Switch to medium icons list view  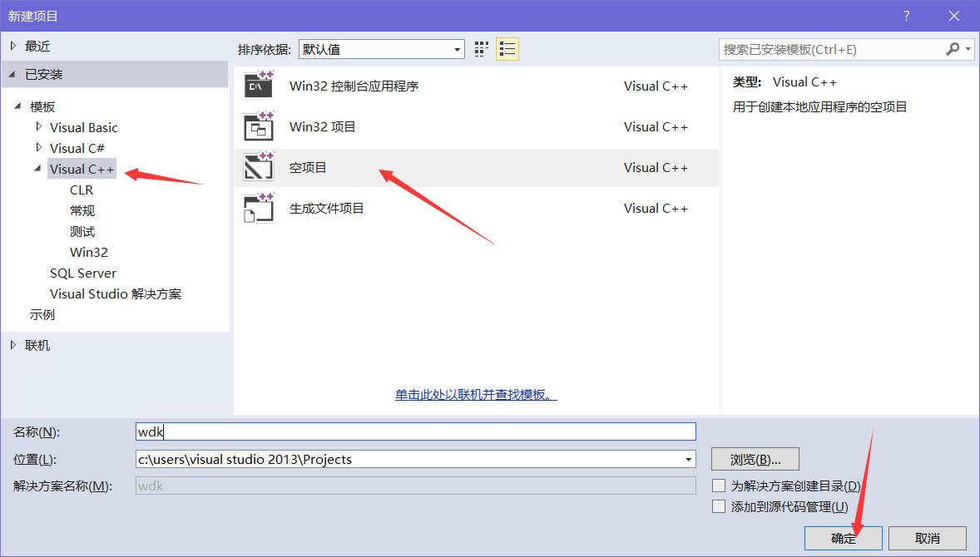pos(507,49)
